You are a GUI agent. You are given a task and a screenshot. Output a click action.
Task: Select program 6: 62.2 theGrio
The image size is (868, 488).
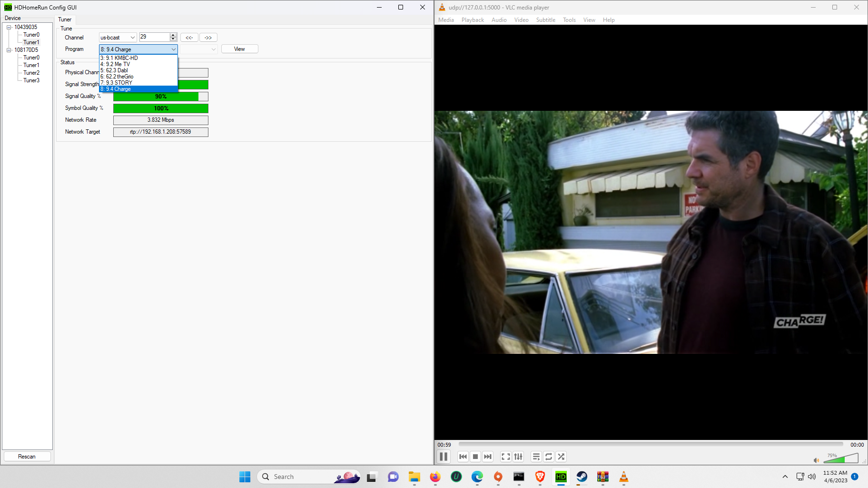click(x=138, y=77)
